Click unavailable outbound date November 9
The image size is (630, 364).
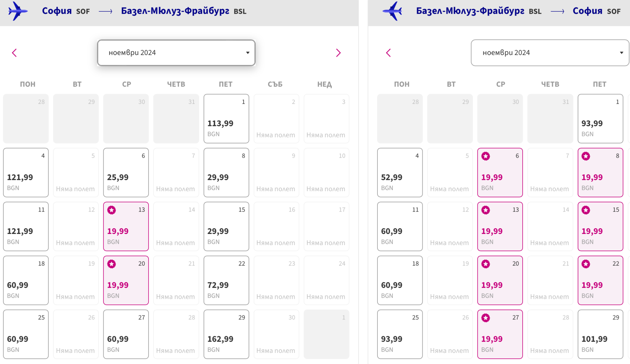276,172
